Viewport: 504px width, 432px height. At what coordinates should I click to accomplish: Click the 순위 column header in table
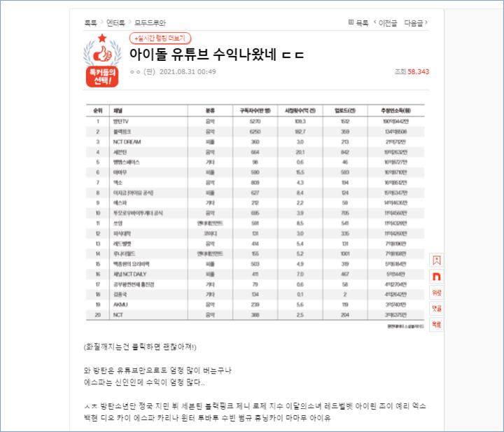pos(98,111)
